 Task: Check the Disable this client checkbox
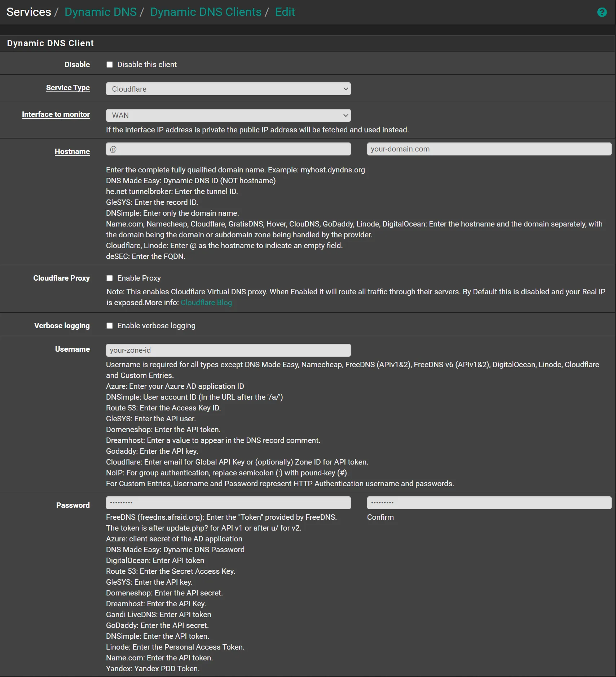point(110,65)
